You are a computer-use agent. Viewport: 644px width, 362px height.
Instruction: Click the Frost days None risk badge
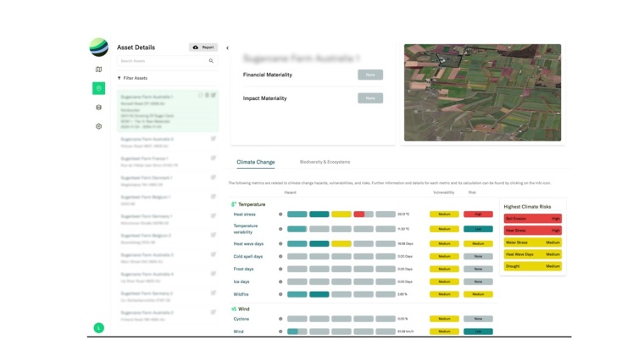pyautogui.click(x=478, y=269)
